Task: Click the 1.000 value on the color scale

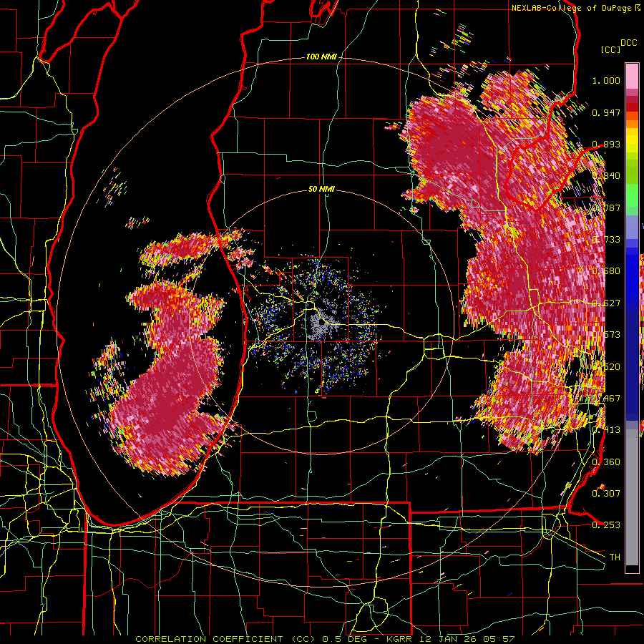Action: tap(606, 80)
